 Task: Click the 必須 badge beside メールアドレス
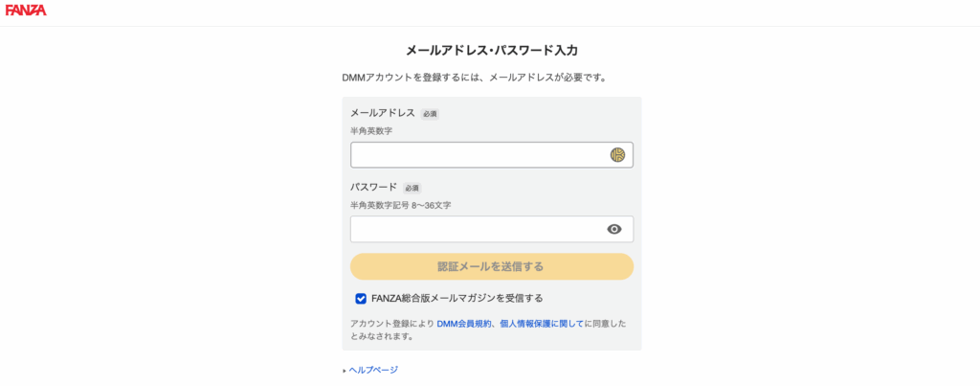tap(430, 114)
